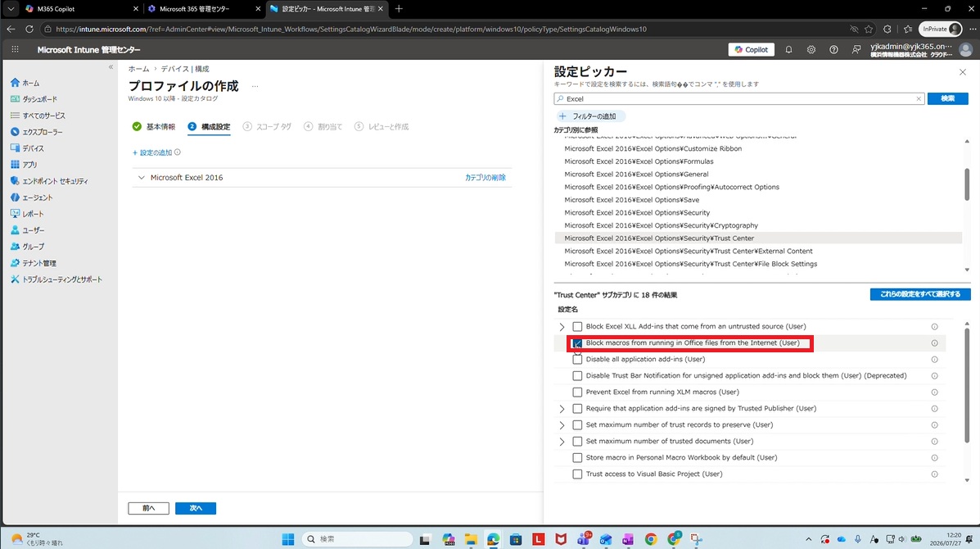
Task: Click the ユーザー sidebar icon
Action: 15,230
